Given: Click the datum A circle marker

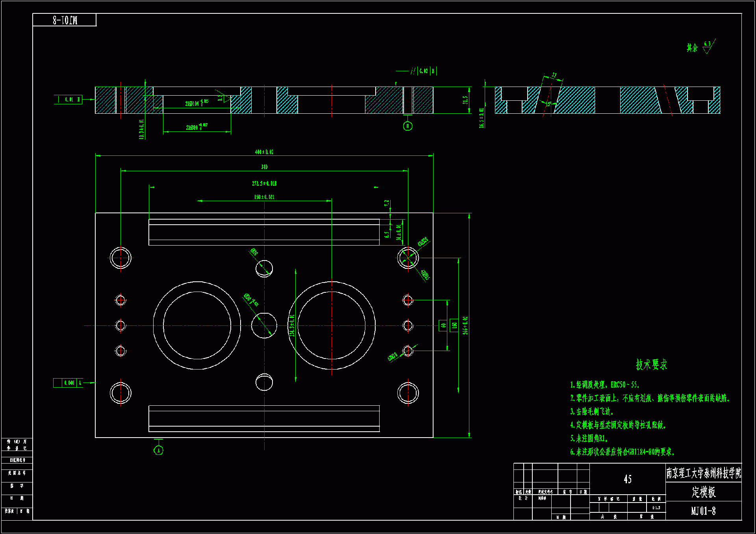Looking at the screenshot, I should point(158,450).
